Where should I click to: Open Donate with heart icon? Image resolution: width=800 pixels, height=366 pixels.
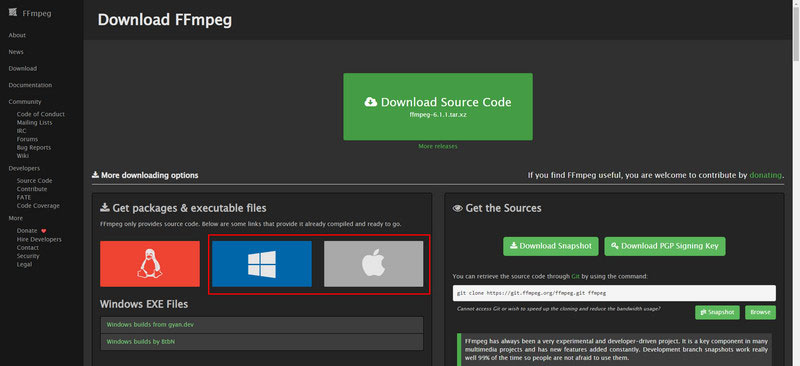point(31,231)
